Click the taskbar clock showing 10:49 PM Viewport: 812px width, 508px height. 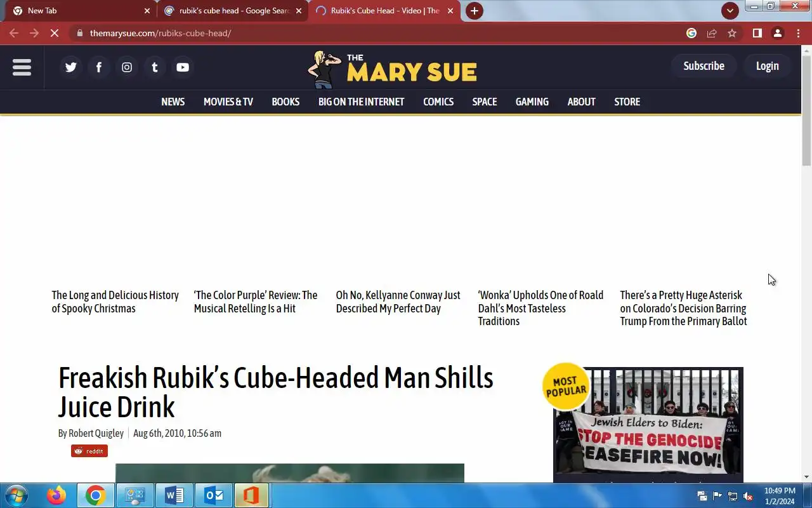tap(780, 496)
